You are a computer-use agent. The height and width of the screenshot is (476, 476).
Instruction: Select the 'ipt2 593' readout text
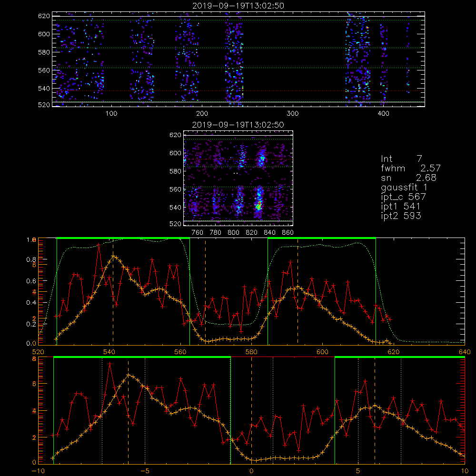(401, 216)
